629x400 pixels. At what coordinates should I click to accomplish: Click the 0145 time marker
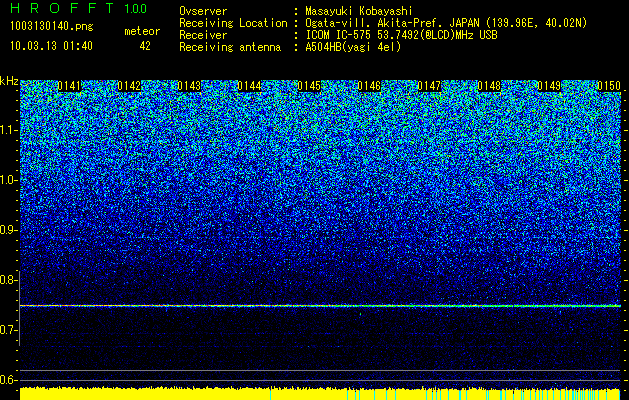coord(309,86)
